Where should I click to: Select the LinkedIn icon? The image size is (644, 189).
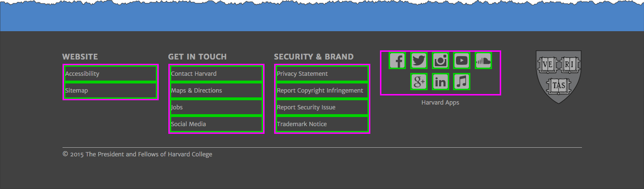tap(441, 82)
